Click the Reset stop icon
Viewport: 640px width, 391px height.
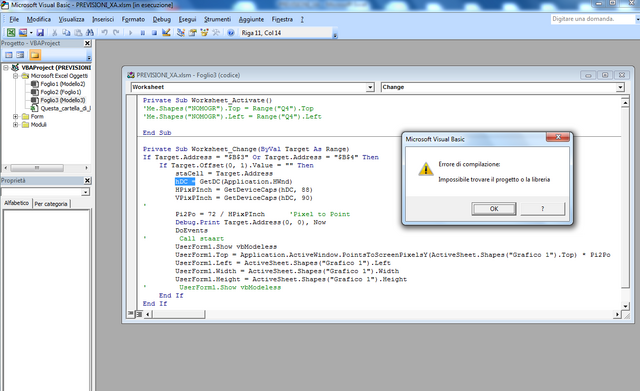[154, 33]
